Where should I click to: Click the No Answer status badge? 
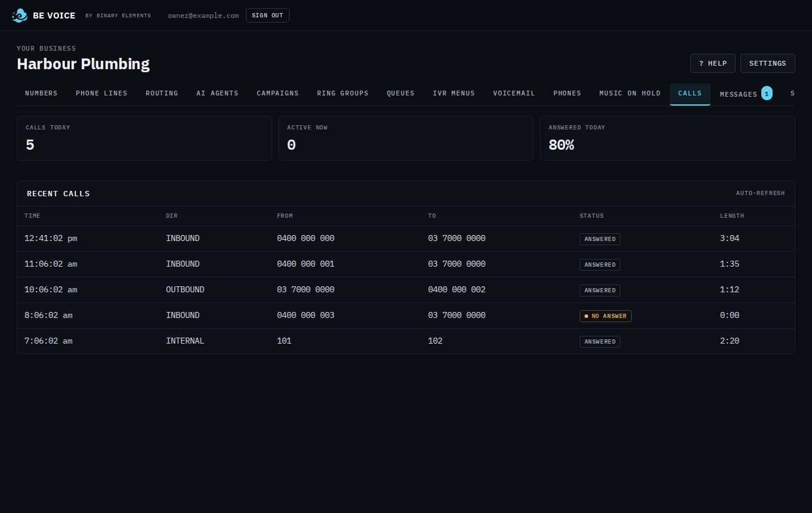coord(605,316)
